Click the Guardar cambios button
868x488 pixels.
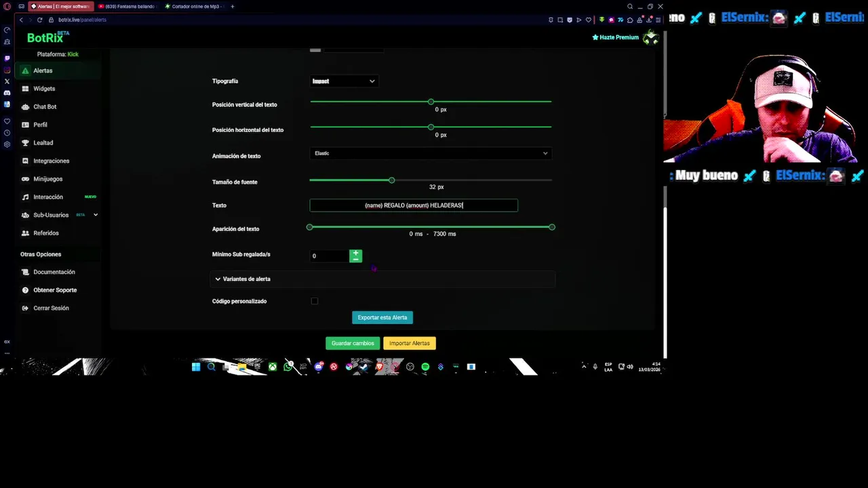[353, 344]
